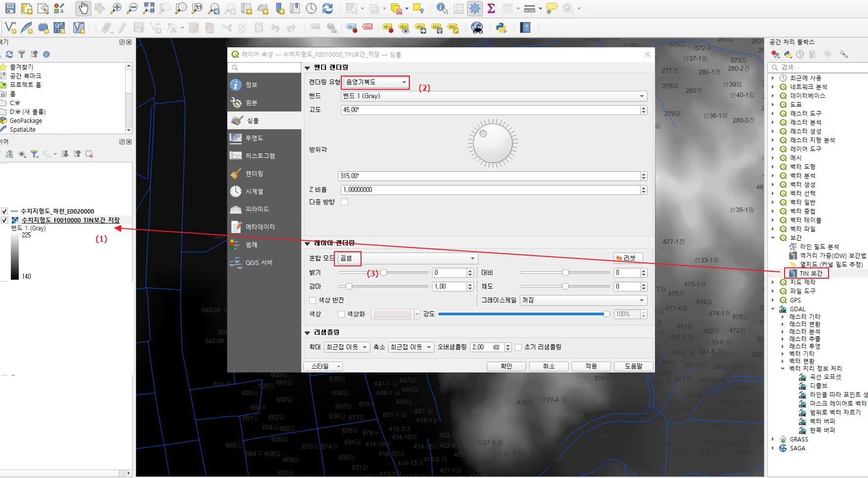Enable the 색상화 checkbox
868x478 pixels.
click(341, 314)
